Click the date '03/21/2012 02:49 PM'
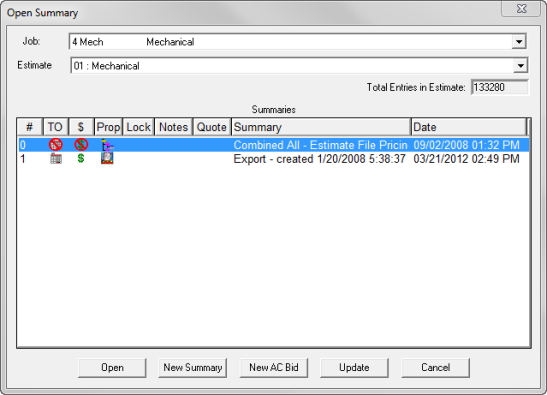This screenshot has width=547, height=395. pyautogui.click(x=466, y=159)
